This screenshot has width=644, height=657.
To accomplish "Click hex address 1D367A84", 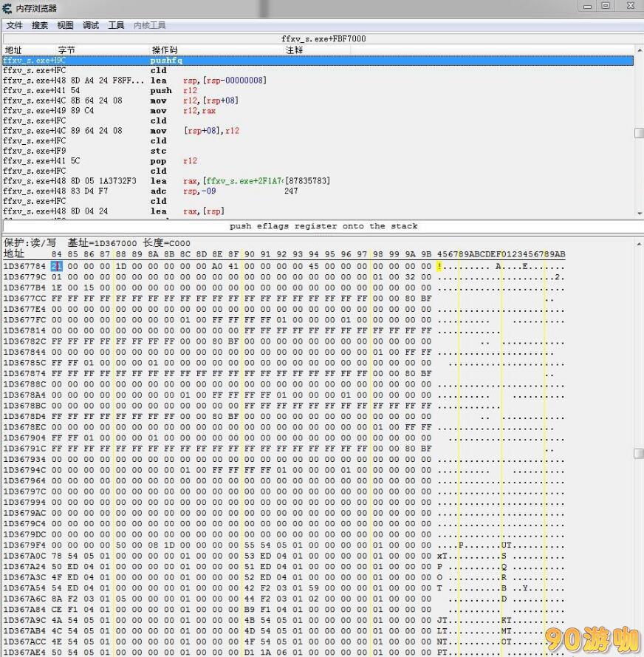I will click(24, 609).
